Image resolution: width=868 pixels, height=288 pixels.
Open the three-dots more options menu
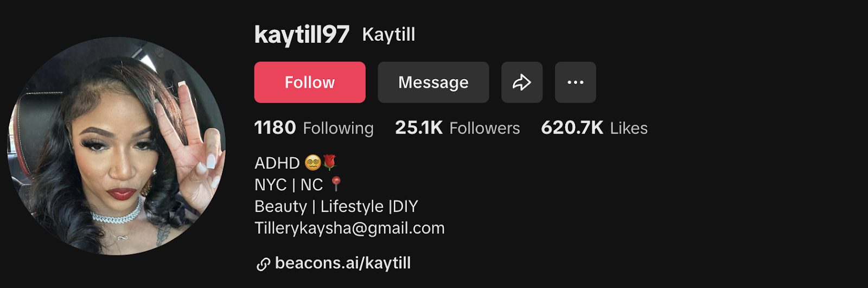576,82
